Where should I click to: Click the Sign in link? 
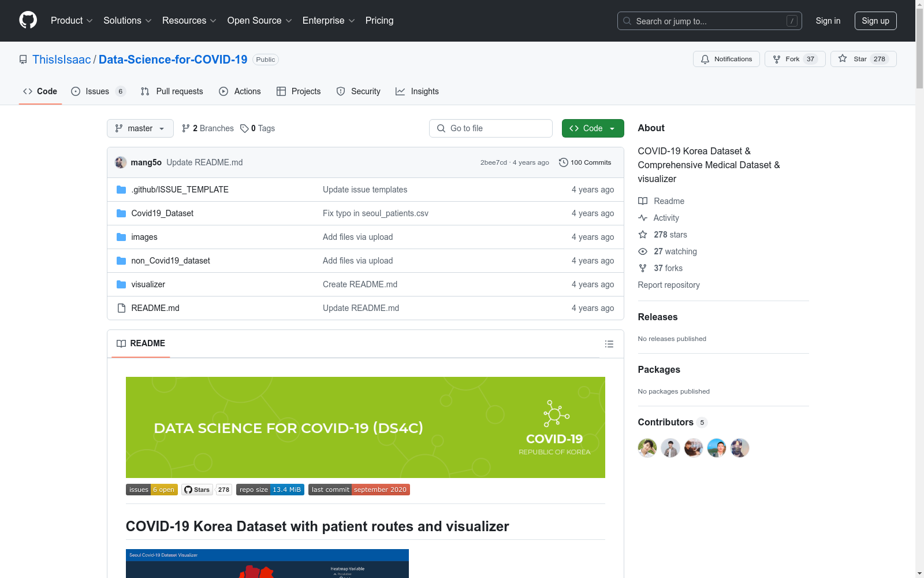pyautogui.click(x=828, y=21)
